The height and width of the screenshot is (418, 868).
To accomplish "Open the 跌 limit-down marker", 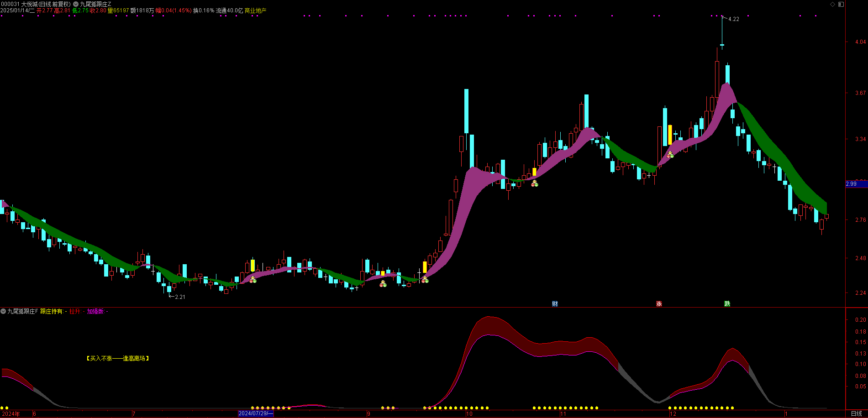I will coord(727,303).
